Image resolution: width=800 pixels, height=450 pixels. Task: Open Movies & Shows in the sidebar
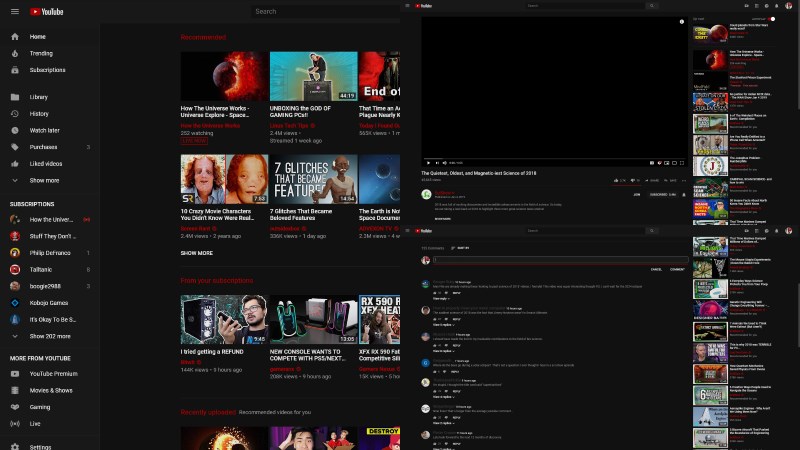click(50, 390)
